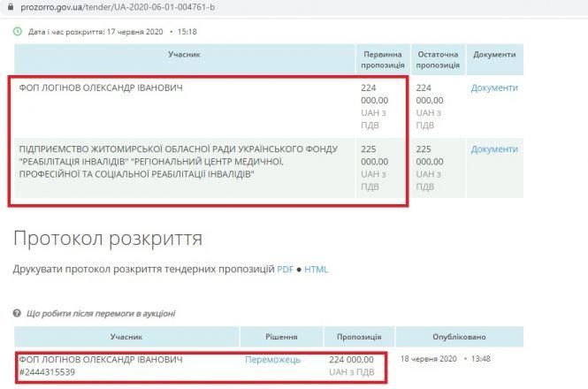Select participant ФОП ЛОГІНОВ in top table

point(101,88)
